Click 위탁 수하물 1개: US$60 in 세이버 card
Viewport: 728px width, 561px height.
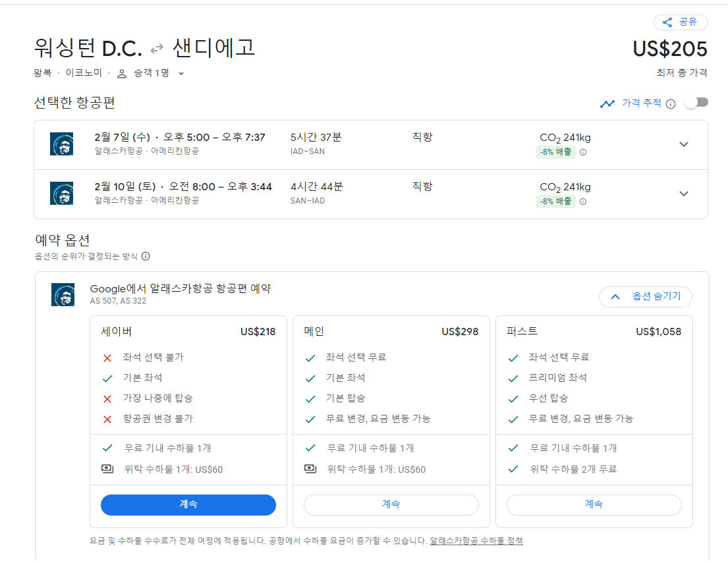click(x=173, y=469)
